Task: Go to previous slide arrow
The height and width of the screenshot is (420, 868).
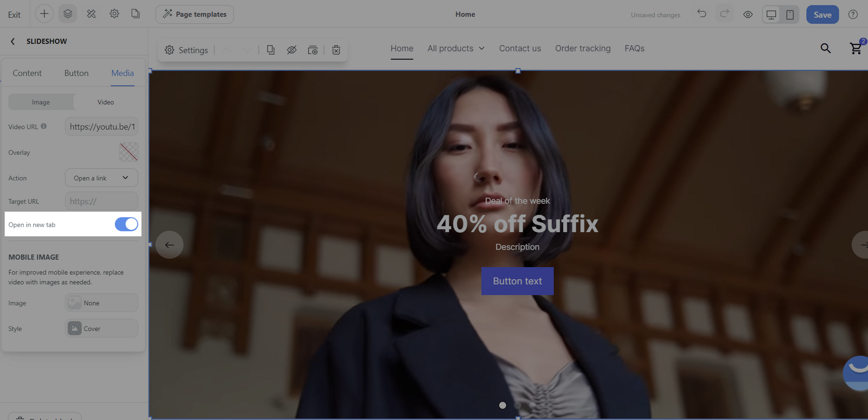Action: (x=169, y=245)
